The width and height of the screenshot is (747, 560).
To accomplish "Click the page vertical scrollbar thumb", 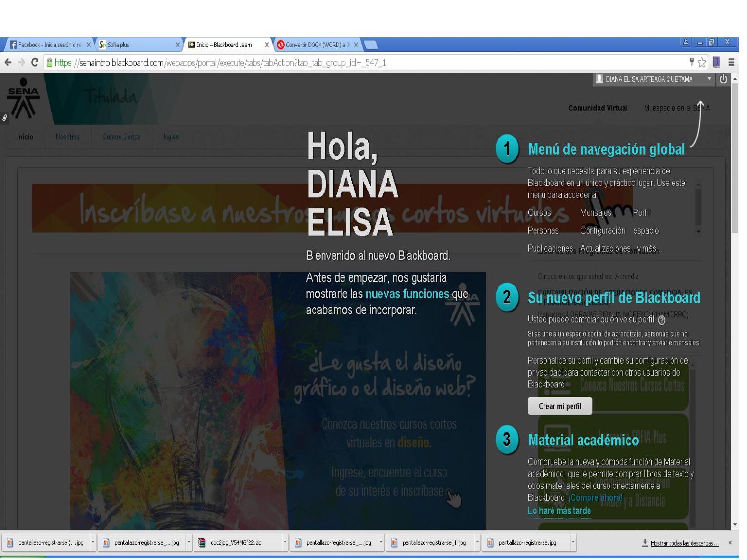I will pyautogui.click(x=735, y=157).
